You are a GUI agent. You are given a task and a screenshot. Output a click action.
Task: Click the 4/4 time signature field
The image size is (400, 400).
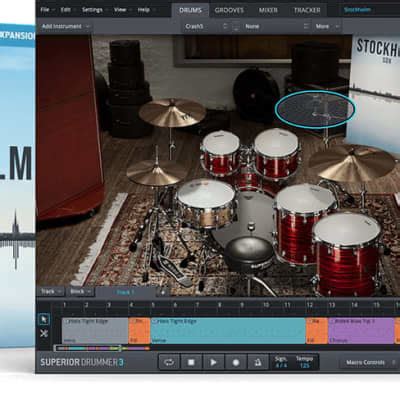click(x=281, y=366)
